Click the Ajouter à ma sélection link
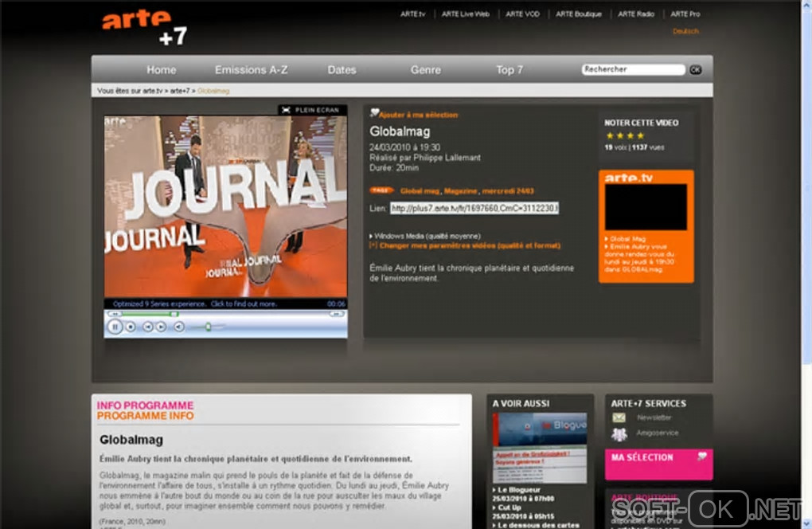Image resolution: width=812 pixels, height=529 pixels. [x=419, y=115]
